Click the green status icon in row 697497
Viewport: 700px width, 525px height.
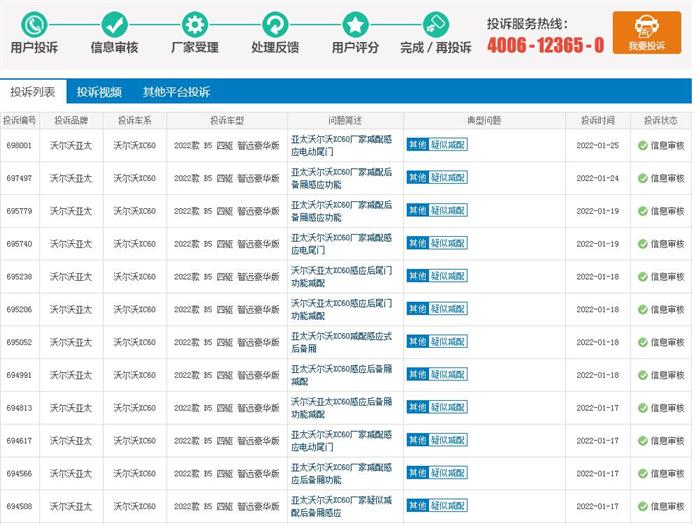pyautogui.click(x=642, y=179)
